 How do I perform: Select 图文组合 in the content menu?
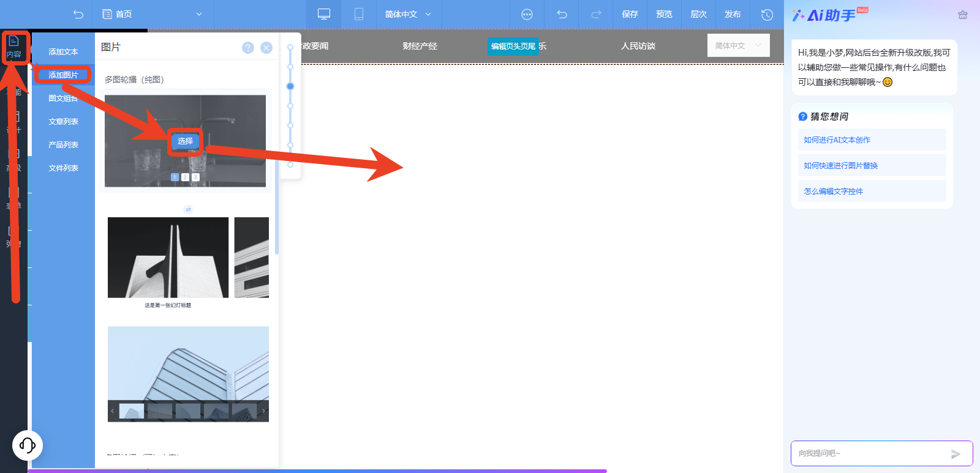(x=64, y=99)
